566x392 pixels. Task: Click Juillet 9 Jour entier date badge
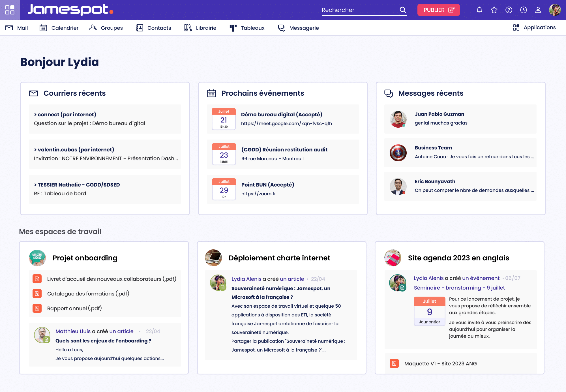coord(430,311)
